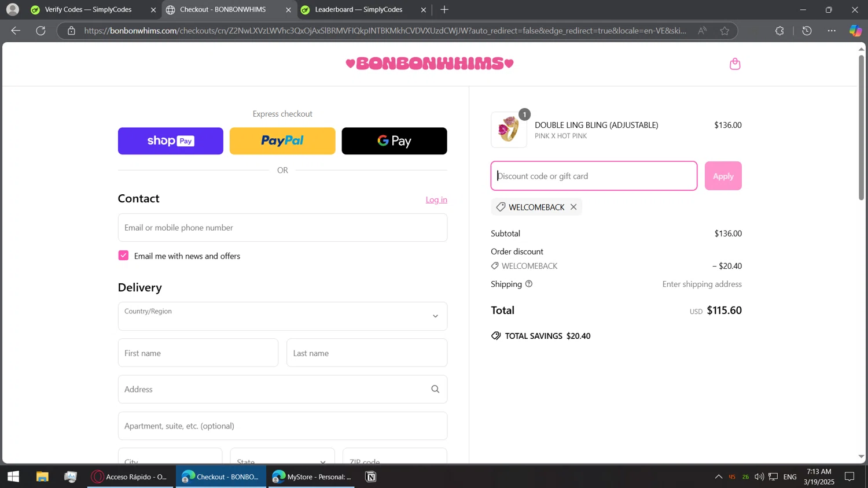The width and height of the screenshot is (868, 488).
Task: Remove the WELCOMEBACK discount code
Action: [x=573, y=207]
